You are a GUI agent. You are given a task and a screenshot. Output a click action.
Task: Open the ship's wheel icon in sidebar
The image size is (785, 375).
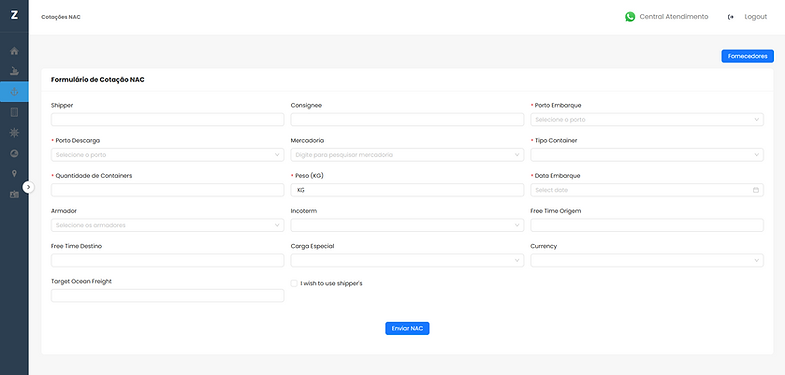pos(14,133)
